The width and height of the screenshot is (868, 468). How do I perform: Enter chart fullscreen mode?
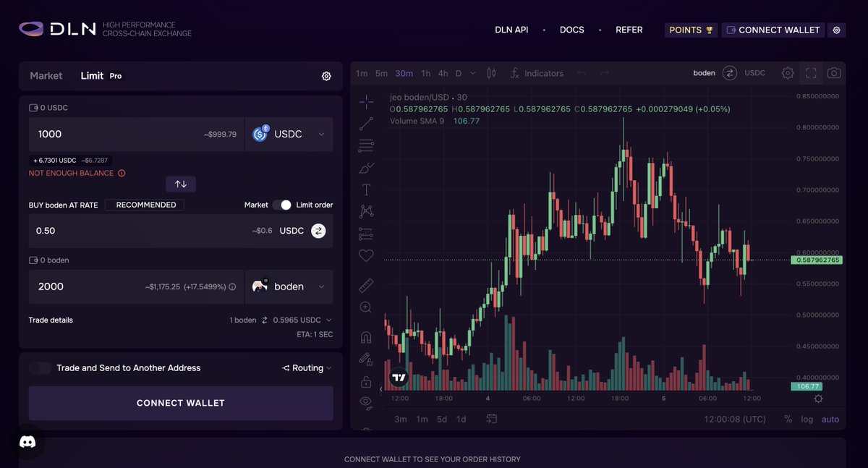pyautogui.click(x=811, y=73)
